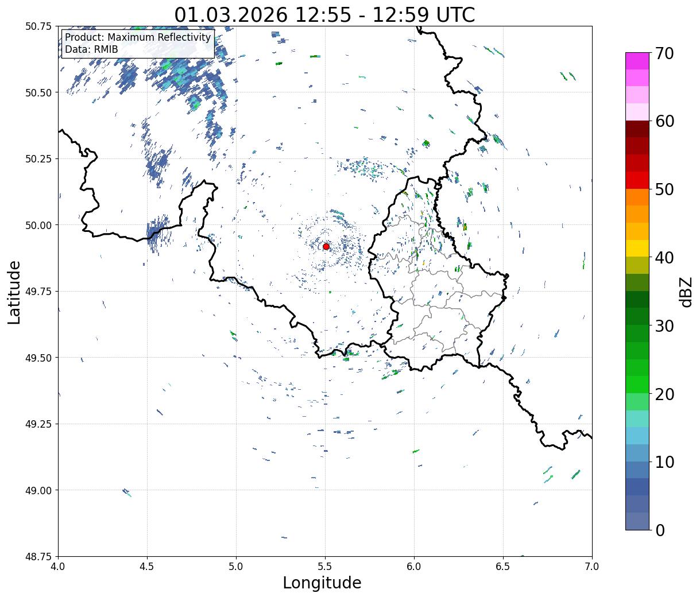This screenshot has height=597, width=700.
Task: Click latitude tick label 50.25
Action: (38, 159)
